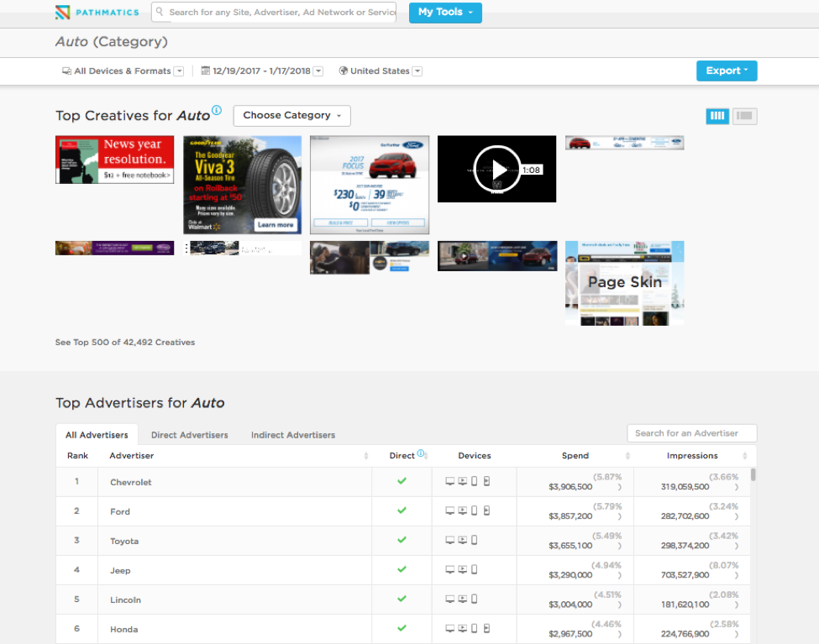Switch to Direct Advertisers tab
The image size is (819, 644).
[x=189, y=435]
